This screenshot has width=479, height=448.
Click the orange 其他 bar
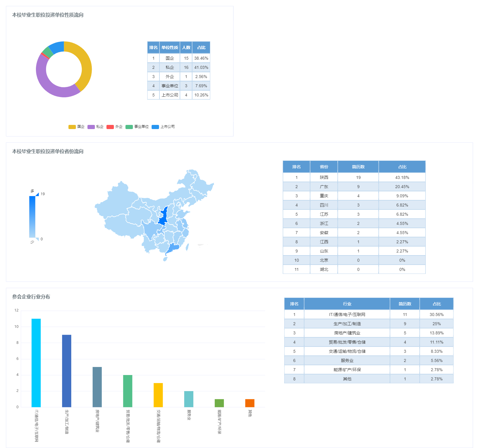tap(250, 403)
